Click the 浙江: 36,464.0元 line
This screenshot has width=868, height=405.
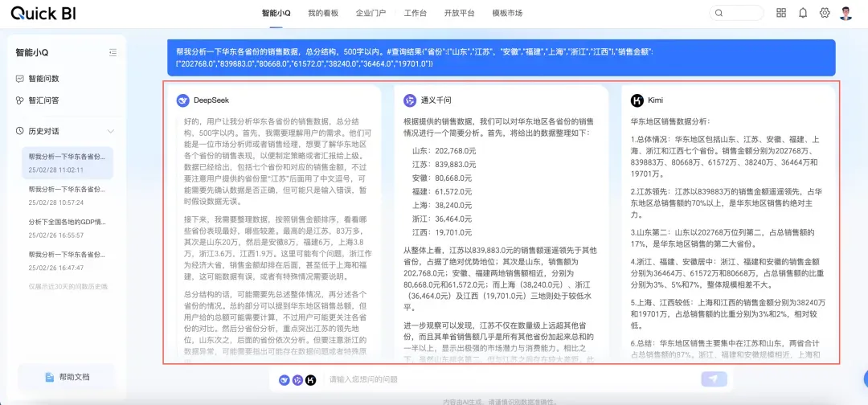click(x=442, y=219)
